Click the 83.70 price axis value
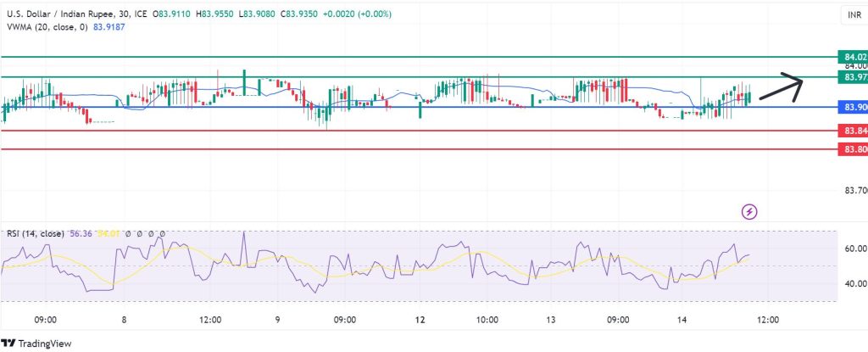Screen dimensions: 868x352 pyautogui.click(x=856, y=191)
